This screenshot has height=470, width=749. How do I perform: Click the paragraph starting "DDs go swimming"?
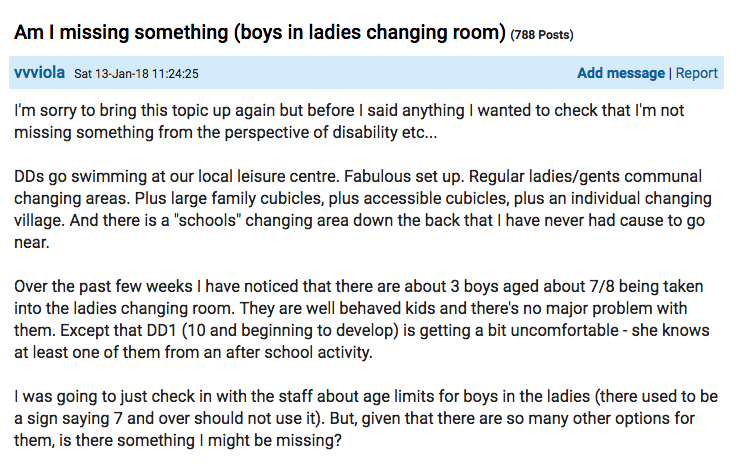362,208
